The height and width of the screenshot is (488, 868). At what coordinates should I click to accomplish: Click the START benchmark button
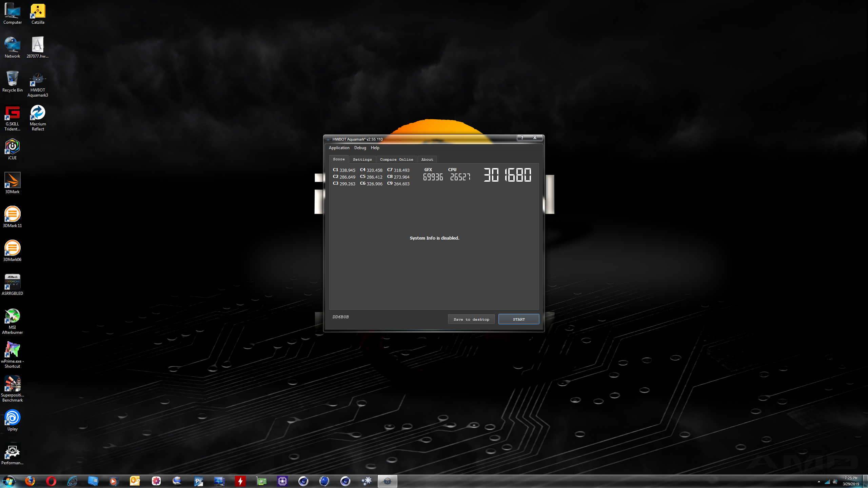[x=518, y=319]
